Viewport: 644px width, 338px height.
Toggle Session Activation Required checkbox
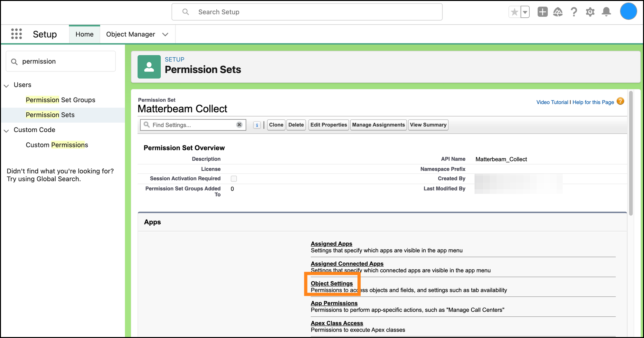[x=234, y=179]
